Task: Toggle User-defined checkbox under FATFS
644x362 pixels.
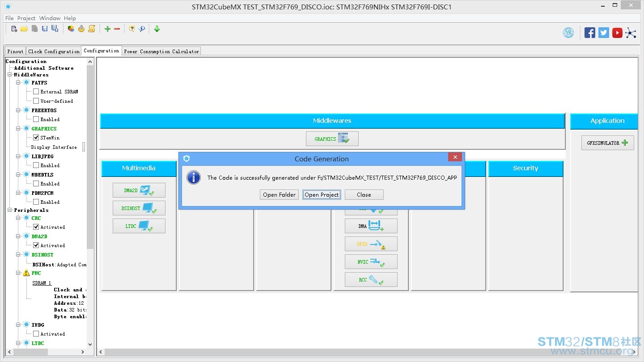Action: (x=36, y=101)
